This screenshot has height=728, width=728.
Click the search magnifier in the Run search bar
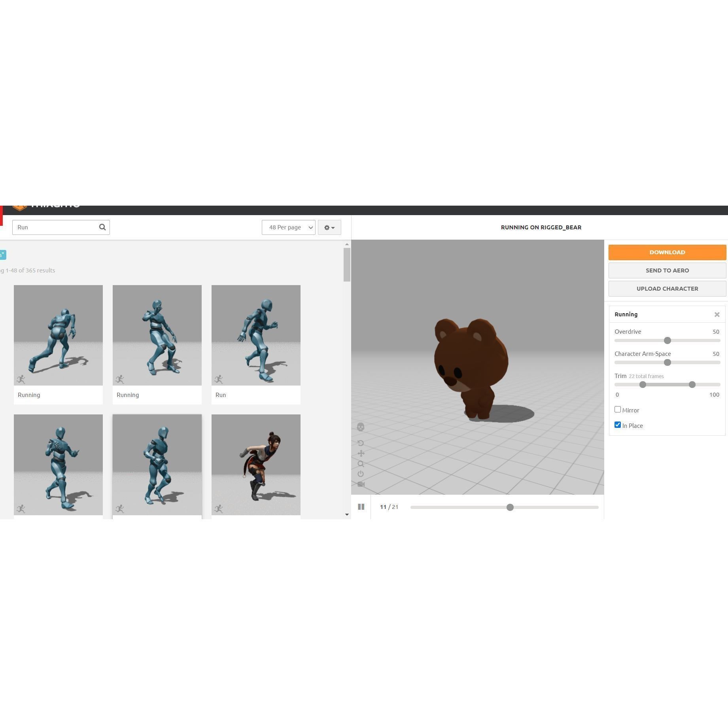[102, 227]
